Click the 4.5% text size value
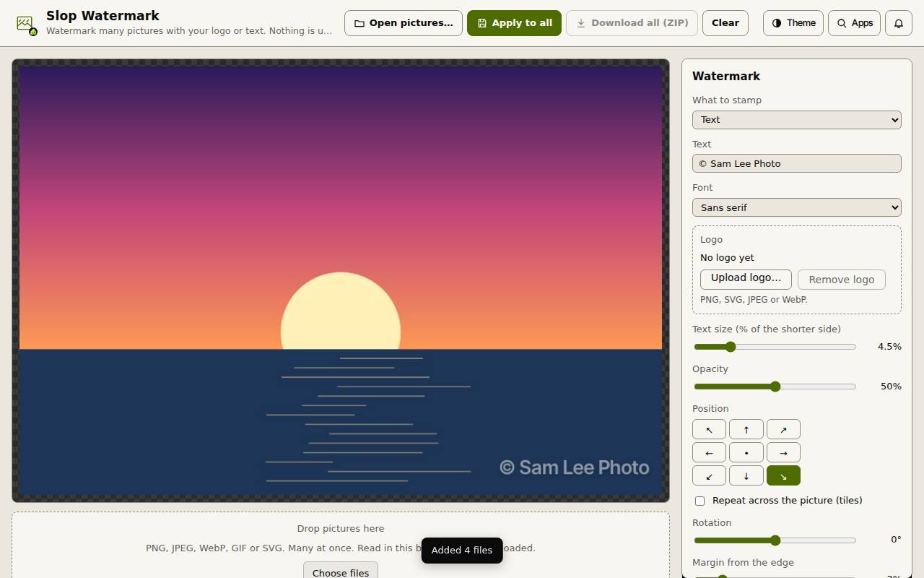 coord(889,347)
